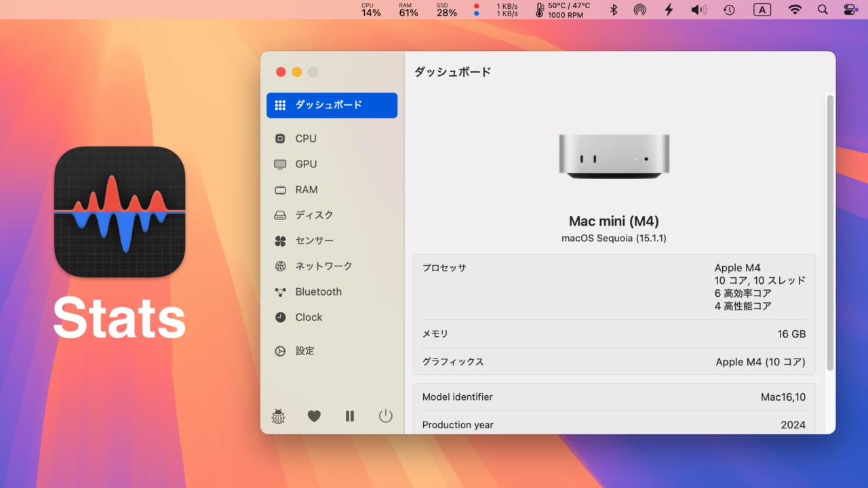Open the AirDrop menu bar icon
The width and height of the screenshot is (868, 488).
pyautogui.click(x=639, y=9)
